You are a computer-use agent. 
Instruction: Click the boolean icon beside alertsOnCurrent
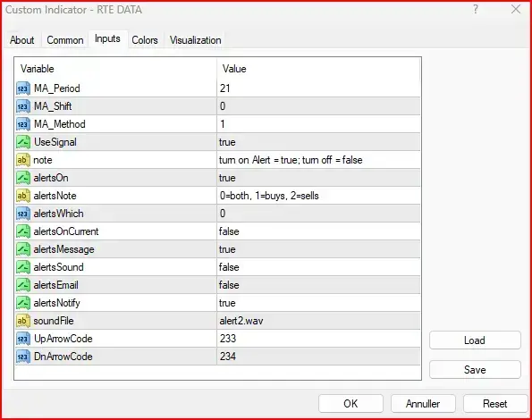(x=23, y=231)
